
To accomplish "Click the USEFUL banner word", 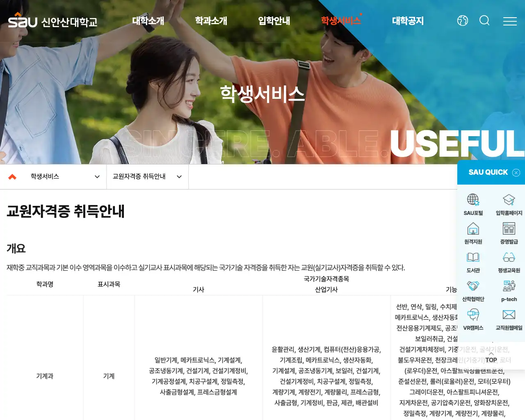I will (457, 144).
